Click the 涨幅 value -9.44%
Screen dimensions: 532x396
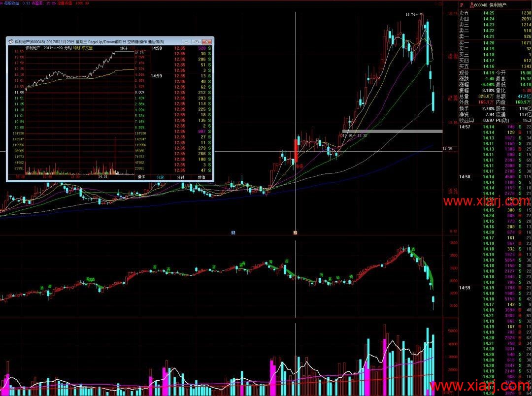pyautogui.click(x=488, y=85)
